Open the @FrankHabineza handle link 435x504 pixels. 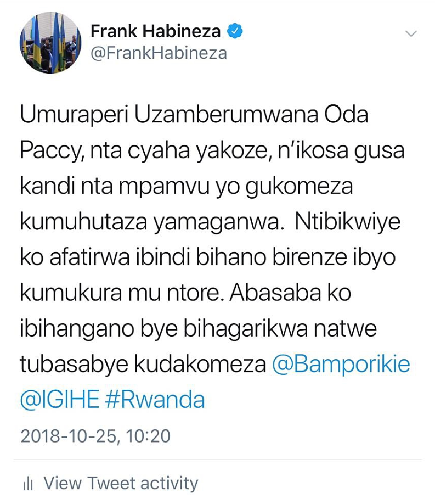point(159,53)
